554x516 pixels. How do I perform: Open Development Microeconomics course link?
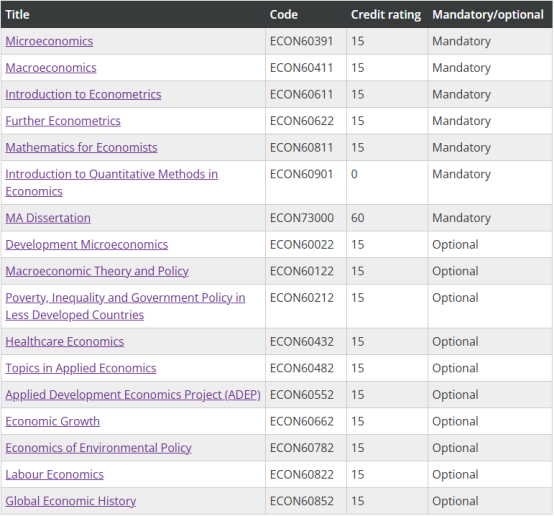pos(87,245)
